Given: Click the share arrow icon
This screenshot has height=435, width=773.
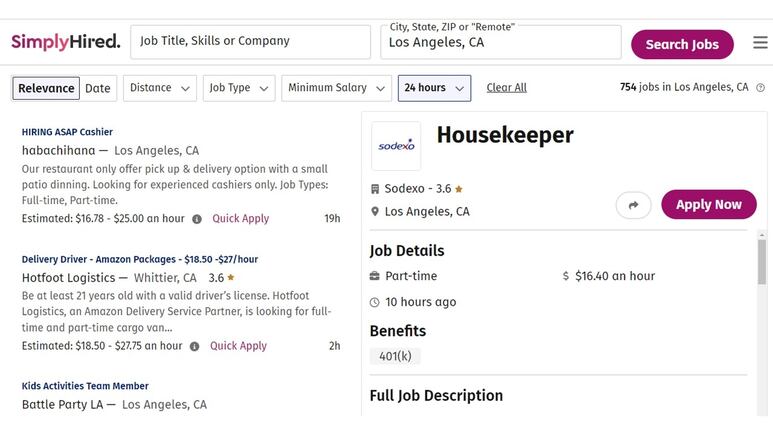Looking at the screenshot, I should pos(633,205).
